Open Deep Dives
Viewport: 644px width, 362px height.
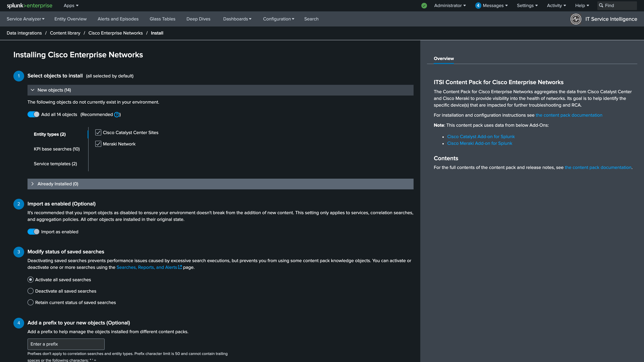coord(199,19)
